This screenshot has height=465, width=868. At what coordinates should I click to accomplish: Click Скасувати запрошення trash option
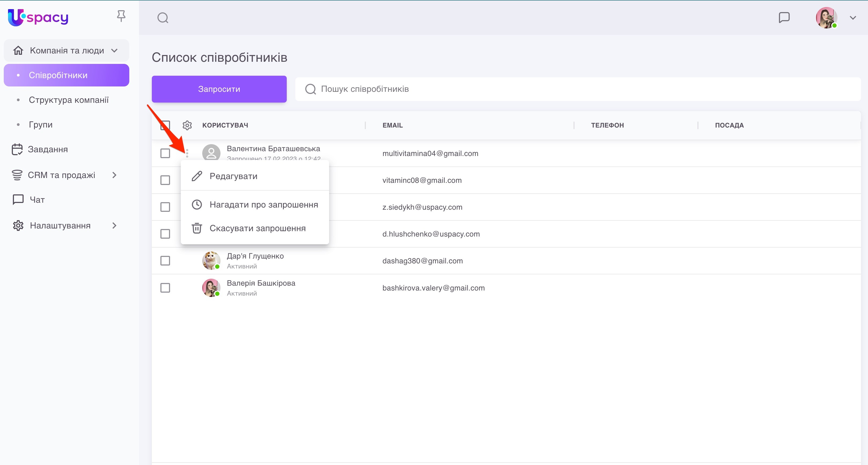(x=258, y=228)
